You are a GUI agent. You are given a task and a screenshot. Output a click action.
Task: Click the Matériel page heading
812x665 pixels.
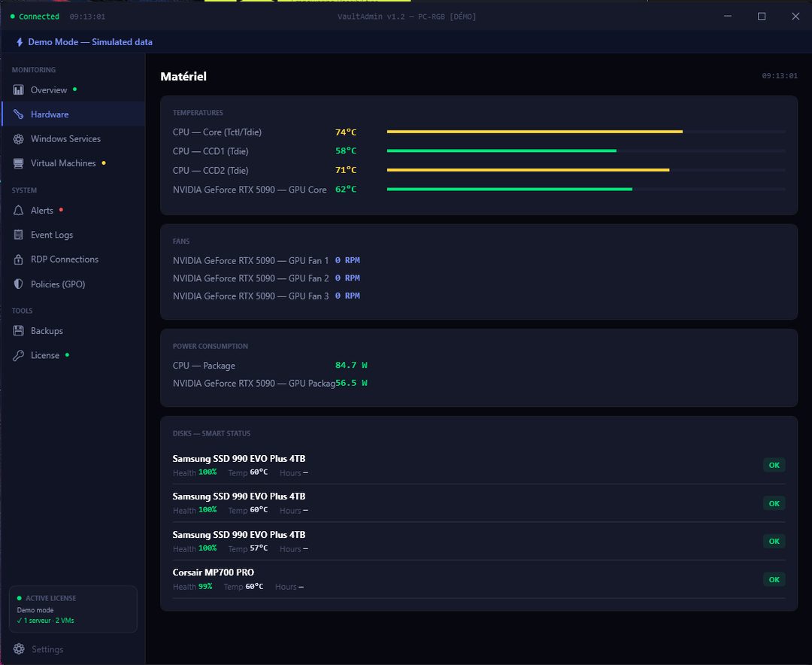click(183, 76)
